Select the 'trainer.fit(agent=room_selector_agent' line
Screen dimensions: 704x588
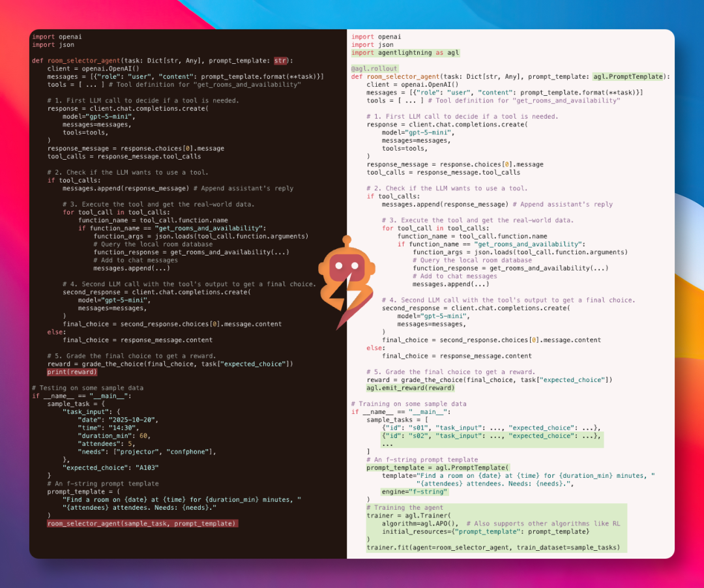(493, 548)
